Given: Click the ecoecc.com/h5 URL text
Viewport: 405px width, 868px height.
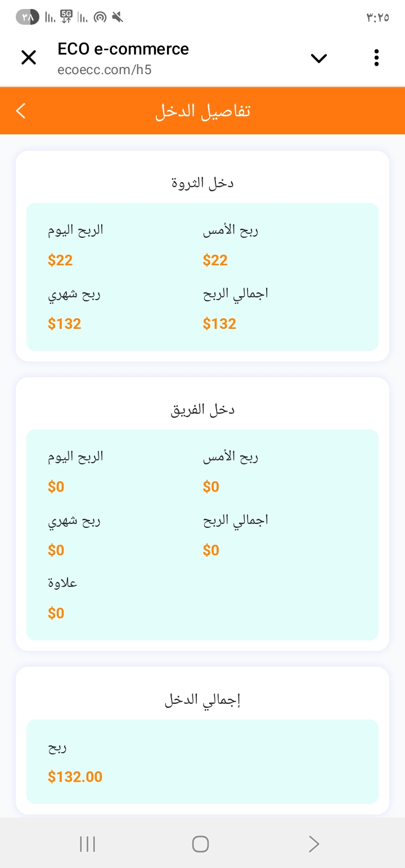Looking at the screenshot, I should point(105,70).
